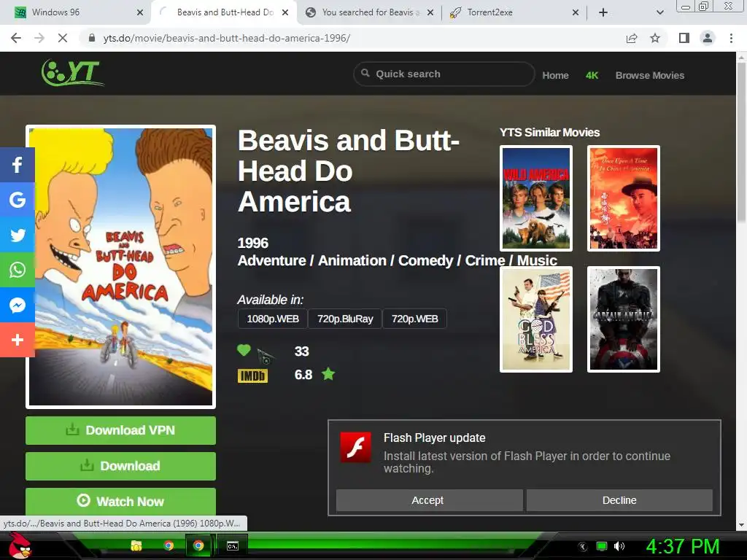
Task: Select the 720p.WEB quality
Action: (x=414, y=319)
